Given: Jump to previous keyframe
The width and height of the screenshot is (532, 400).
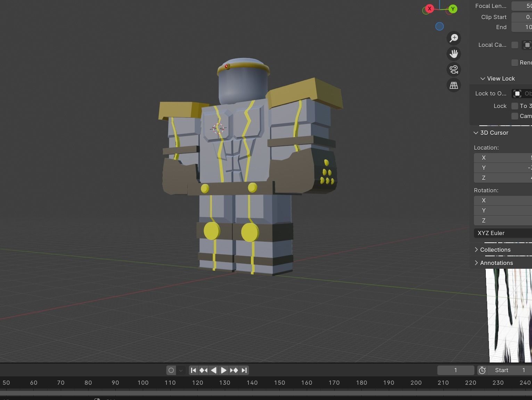Looking at the screenshot, I should pyautogui.click(x=204, y=370).
